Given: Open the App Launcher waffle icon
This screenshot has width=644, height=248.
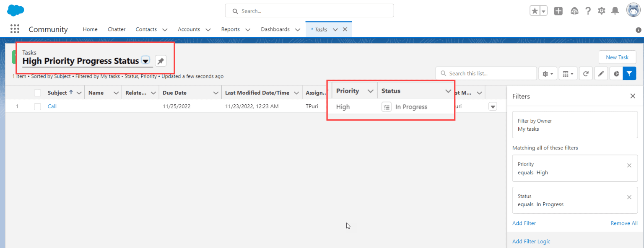Looking at the screenshot, I should (15, 28).
